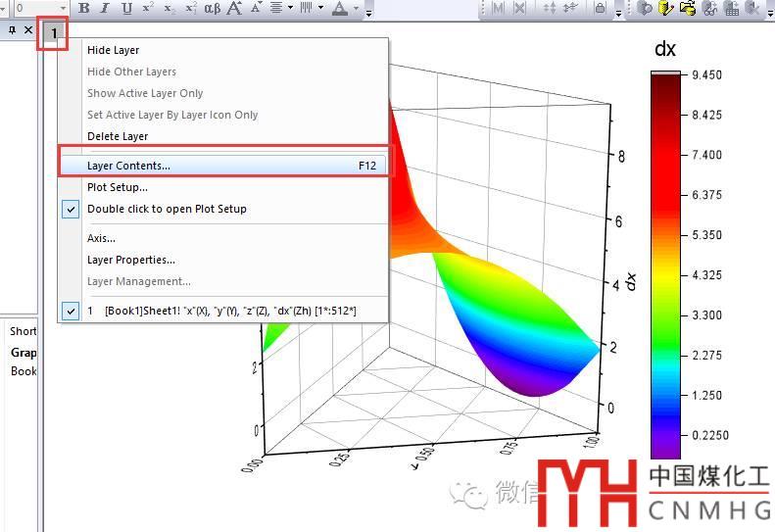Viewport: 775px width, 532px height.
Task: Click the font color A icon
Action: tap(340, 8)
